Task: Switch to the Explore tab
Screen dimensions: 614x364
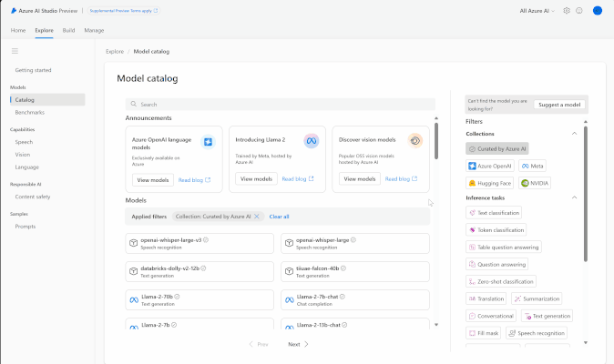Action: click(x=44, y=30)
